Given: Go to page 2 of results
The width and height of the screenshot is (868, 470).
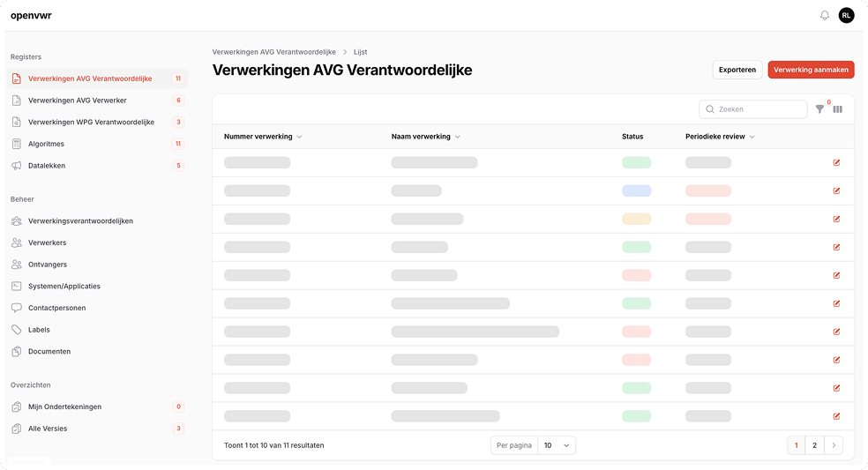Looking at the screenshot, I should 814,445.
